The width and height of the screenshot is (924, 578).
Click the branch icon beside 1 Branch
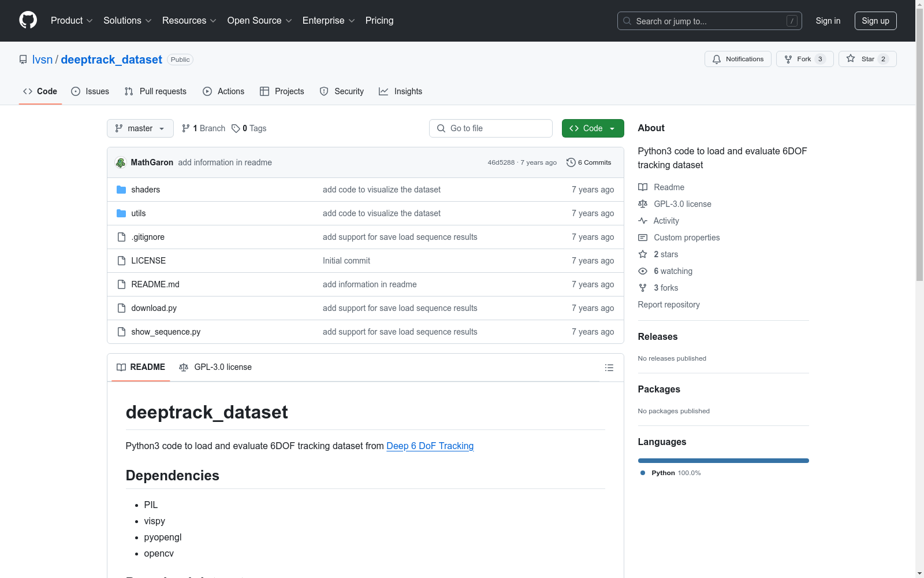[x=186, y=128]
